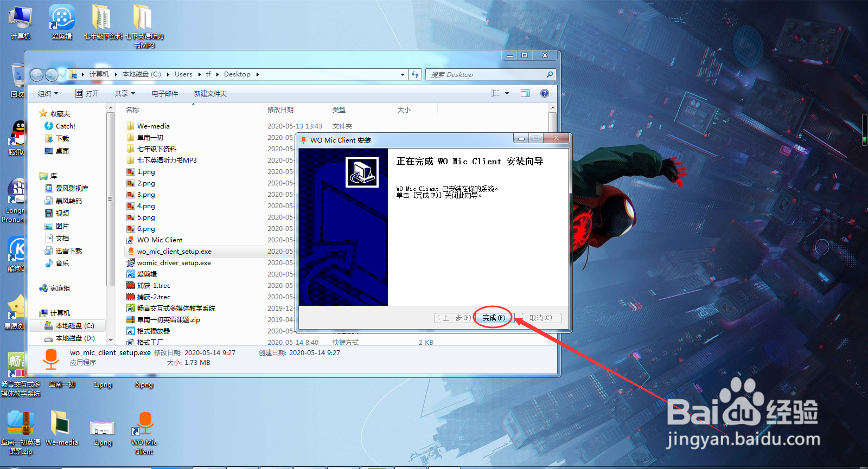Open 阜南一初英语课题.zip on the desktop

click(x=20, y=433)
